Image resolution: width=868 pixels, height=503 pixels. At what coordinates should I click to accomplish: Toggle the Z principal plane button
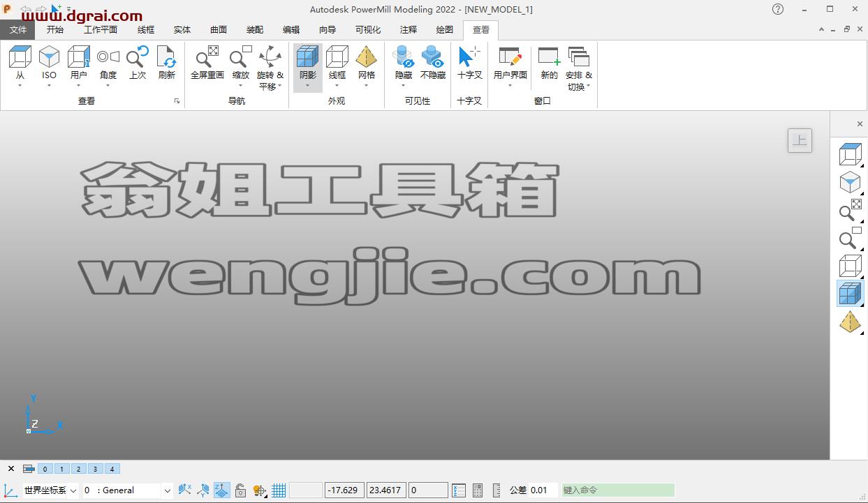point(221,490)
